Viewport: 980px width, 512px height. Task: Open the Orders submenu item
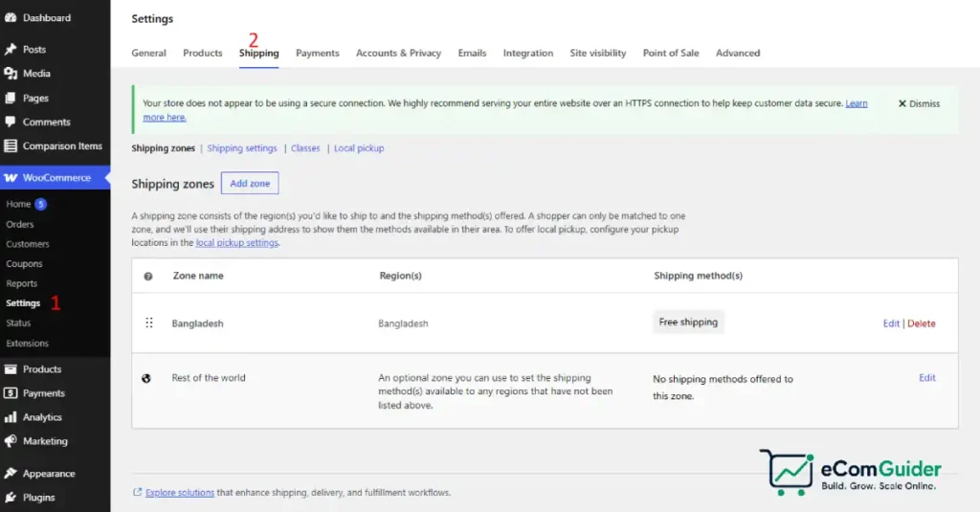point(20,224)
